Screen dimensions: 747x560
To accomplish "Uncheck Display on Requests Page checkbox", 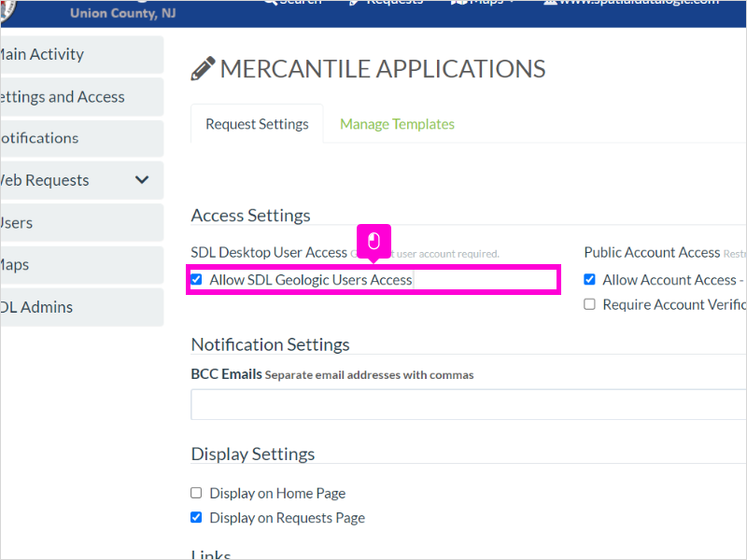I will pos(196,517).
